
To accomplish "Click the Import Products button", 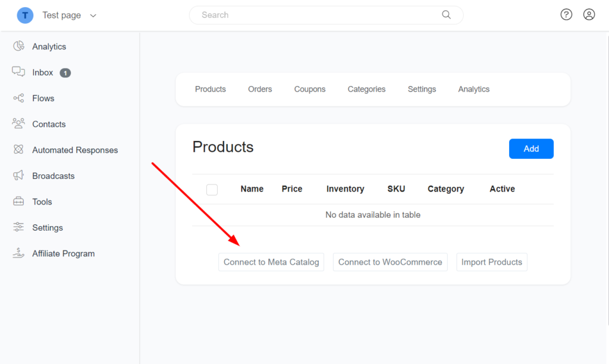I will (492, 262).
